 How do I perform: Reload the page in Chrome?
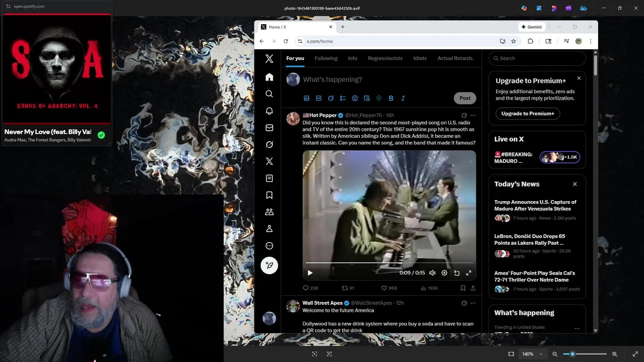286,41
